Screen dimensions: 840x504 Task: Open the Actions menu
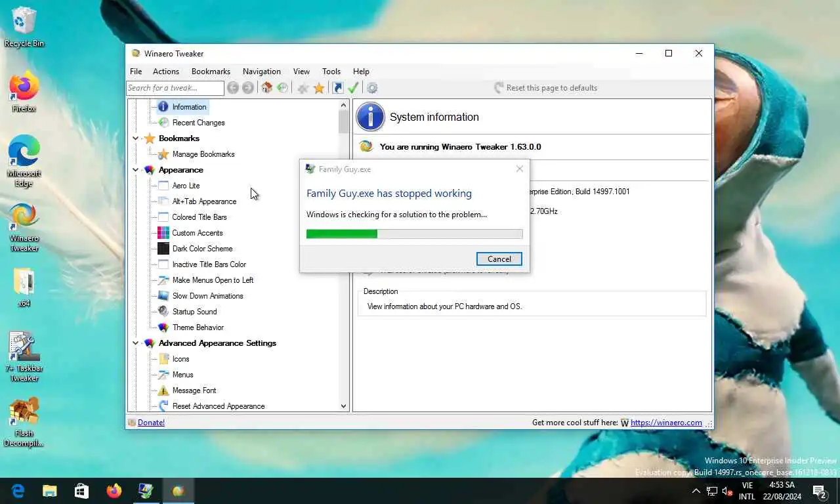[166, 72]
